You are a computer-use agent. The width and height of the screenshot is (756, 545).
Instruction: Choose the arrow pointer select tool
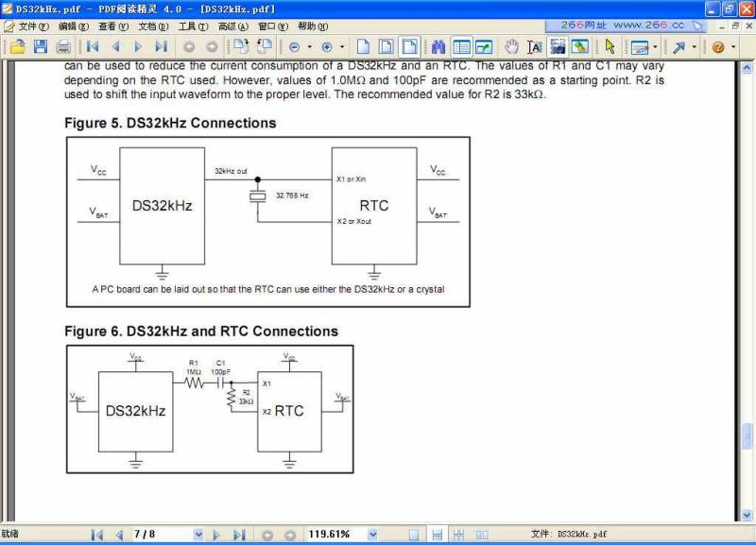pyautogui.click(x=610, y=46)
